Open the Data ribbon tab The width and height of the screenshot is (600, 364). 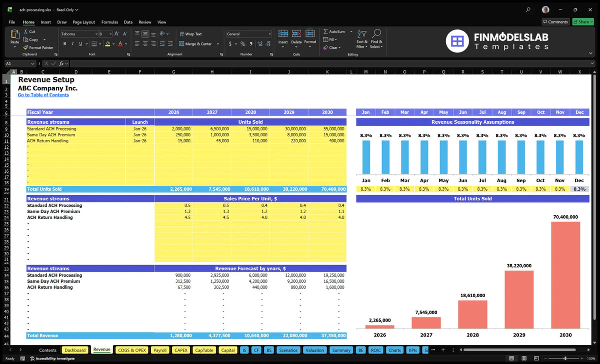pos(128,22)
